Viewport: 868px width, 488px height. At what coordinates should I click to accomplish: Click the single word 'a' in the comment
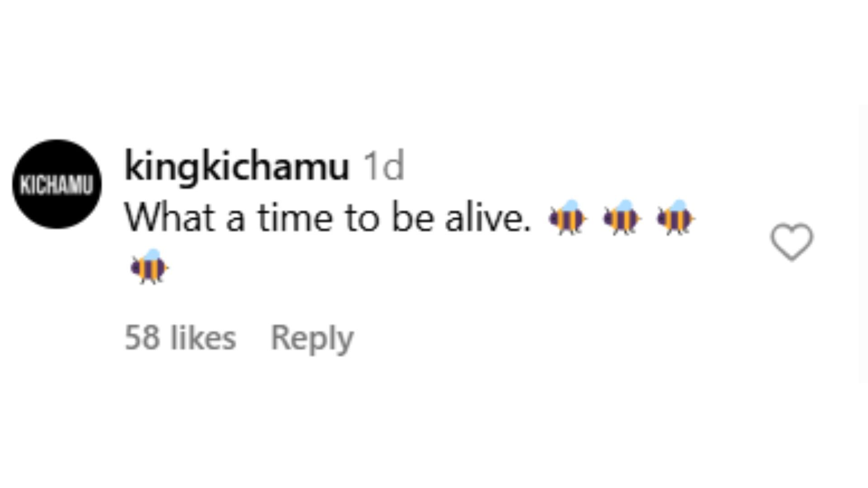click(x=236, y=219)
